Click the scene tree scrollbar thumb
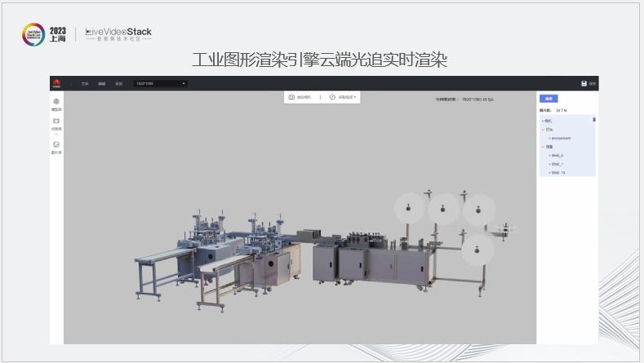This screenshot has height=363, width=644. click(x=594, y=119)
